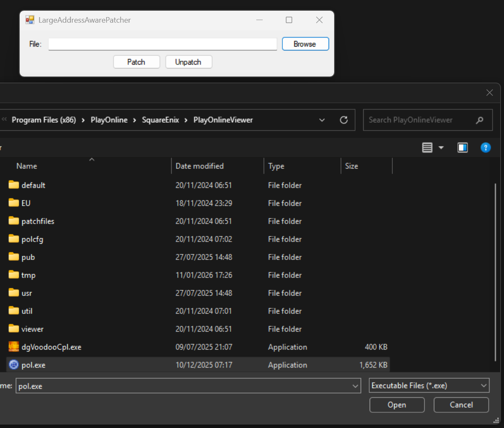The width and height of the screenshot is (504, 428).
Task: Expand the file name combo box arrow
Action: coord(355,386)
